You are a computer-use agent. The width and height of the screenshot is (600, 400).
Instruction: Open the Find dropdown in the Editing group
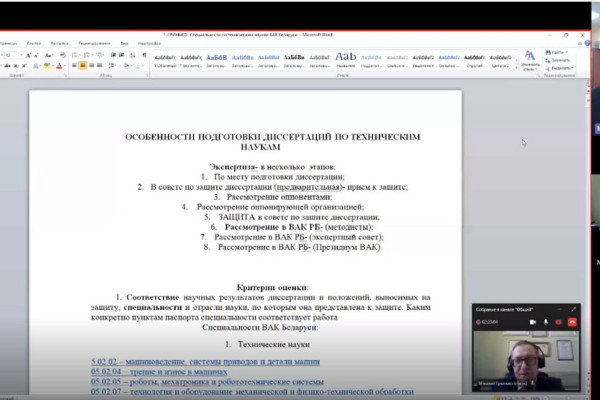point(558,52)
